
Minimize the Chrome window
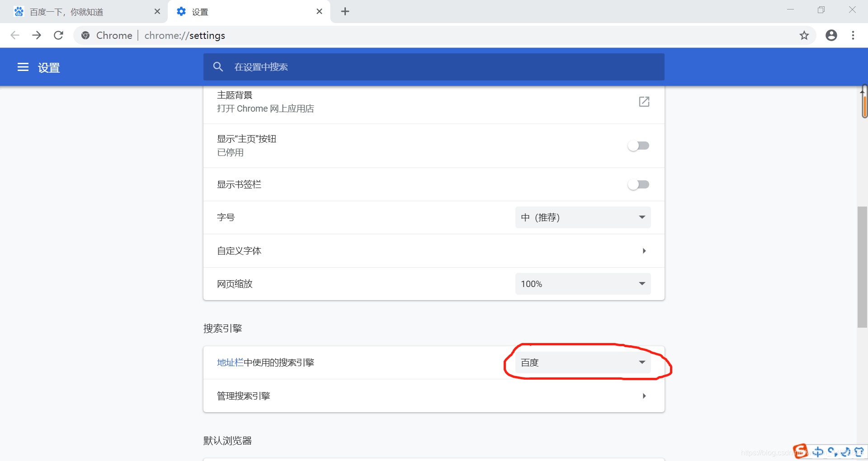pos(790,9)
